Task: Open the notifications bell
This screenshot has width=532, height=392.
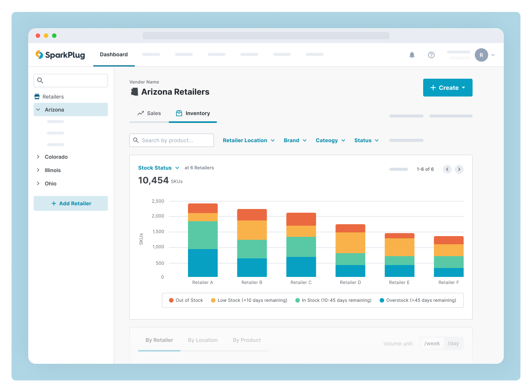Action: tap(412, 55)
